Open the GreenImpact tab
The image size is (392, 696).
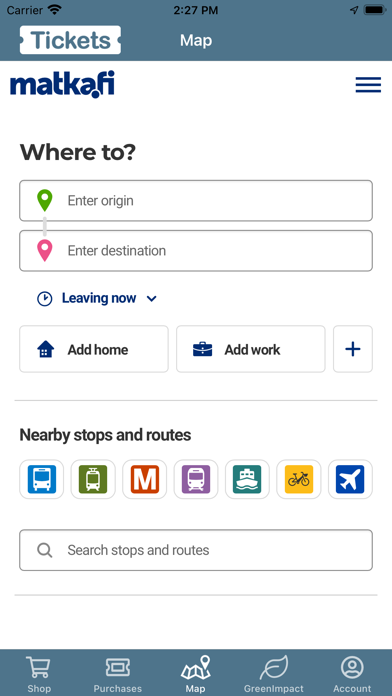274,674
